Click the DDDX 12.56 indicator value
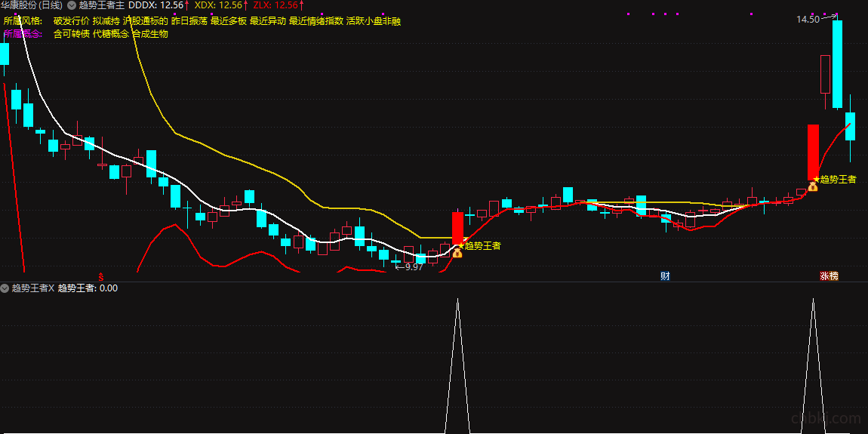The height and width of the screenshot is (434, 868). pos(156,5)
